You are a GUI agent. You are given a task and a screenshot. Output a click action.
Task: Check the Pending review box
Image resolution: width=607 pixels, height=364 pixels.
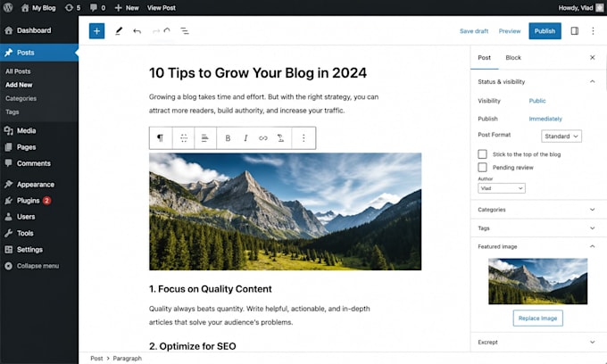pos(482,168)
